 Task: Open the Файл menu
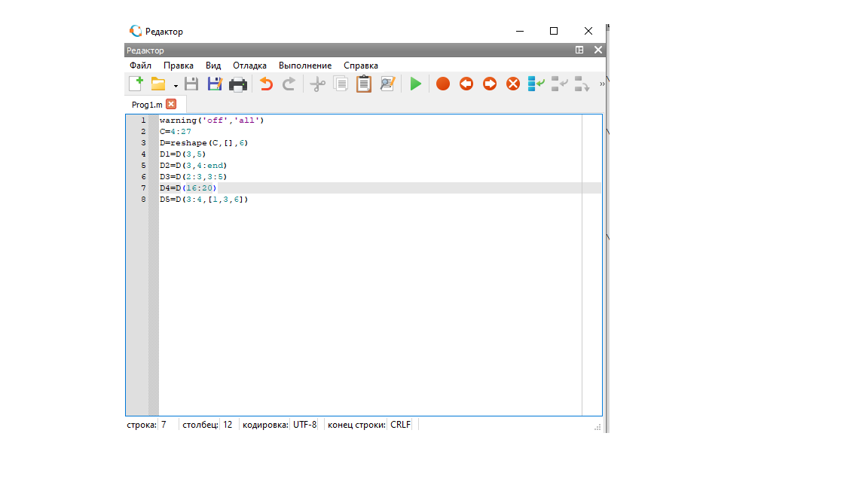tap(140, 66)
